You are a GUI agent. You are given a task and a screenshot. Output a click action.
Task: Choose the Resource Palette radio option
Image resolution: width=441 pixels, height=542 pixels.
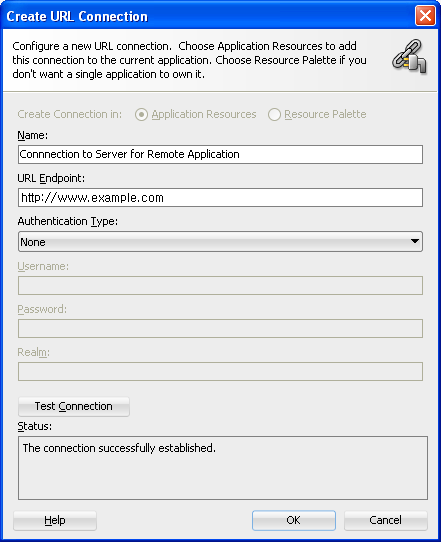coord(274,114)
